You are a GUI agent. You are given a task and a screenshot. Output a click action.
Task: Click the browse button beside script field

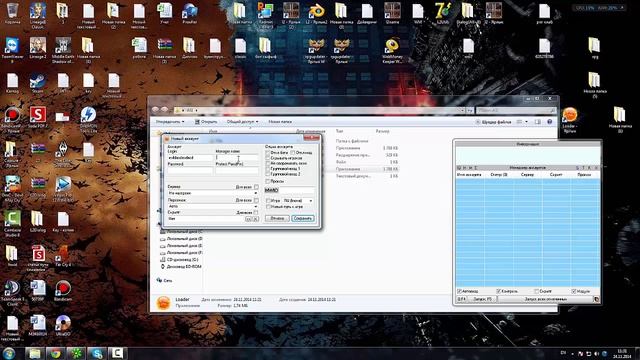[248, 219]
